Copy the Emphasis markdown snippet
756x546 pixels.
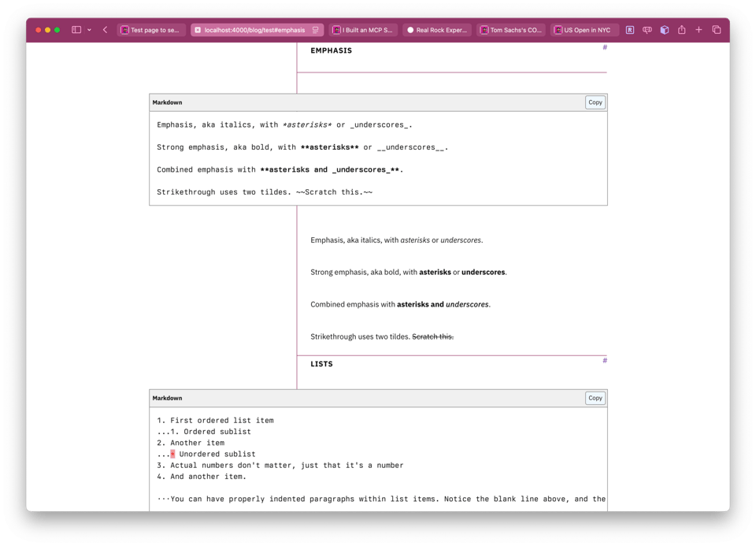pos(595,102)
